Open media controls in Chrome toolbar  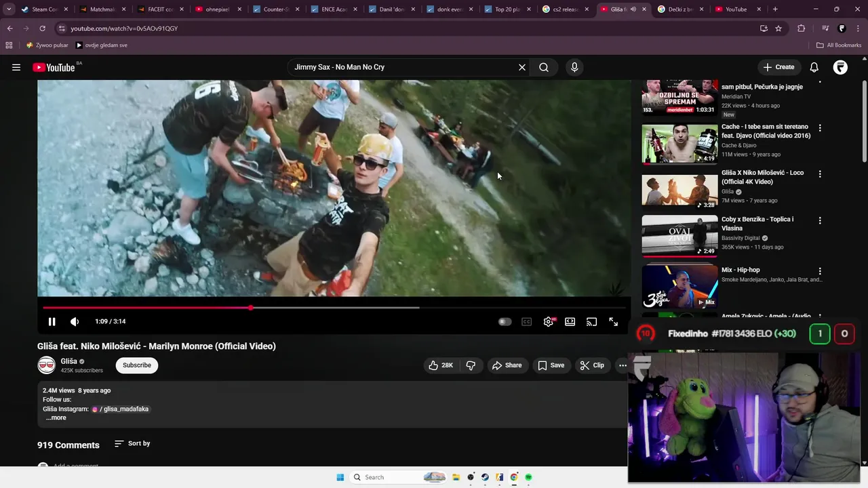[825, 28]
